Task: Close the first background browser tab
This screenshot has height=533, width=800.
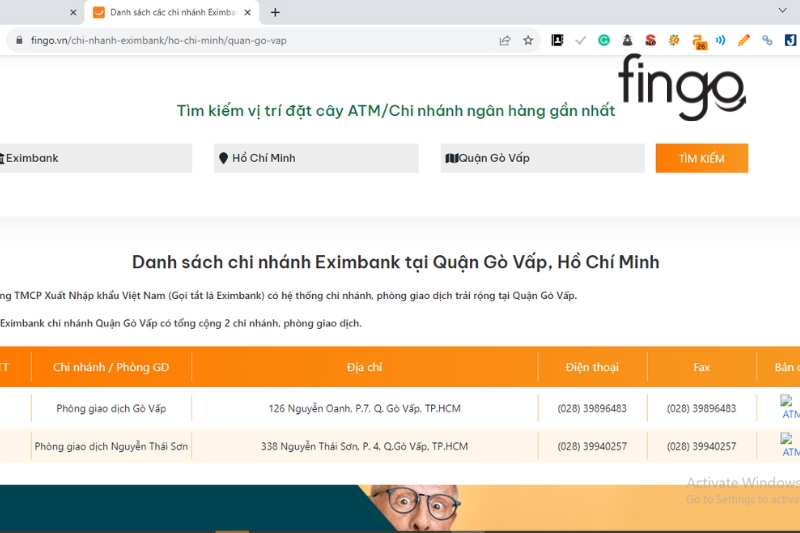Action: coord(73,12)
